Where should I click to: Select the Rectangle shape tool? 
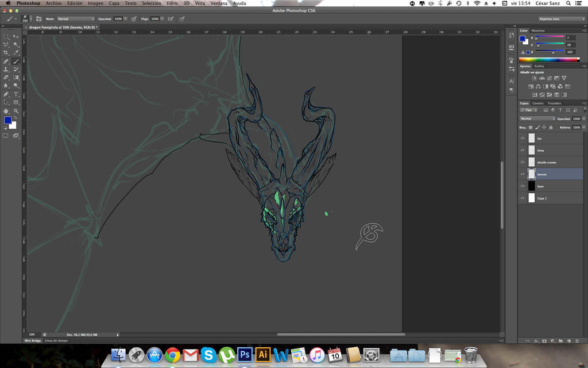(16, 102)
